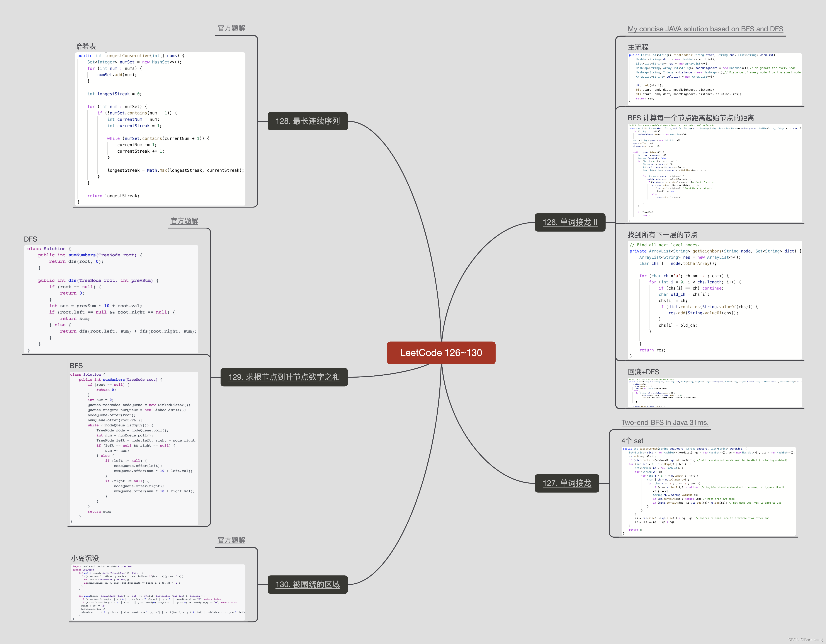Click the bfs distance code image
Screen dimensions: 826x644
pos(715,173)
